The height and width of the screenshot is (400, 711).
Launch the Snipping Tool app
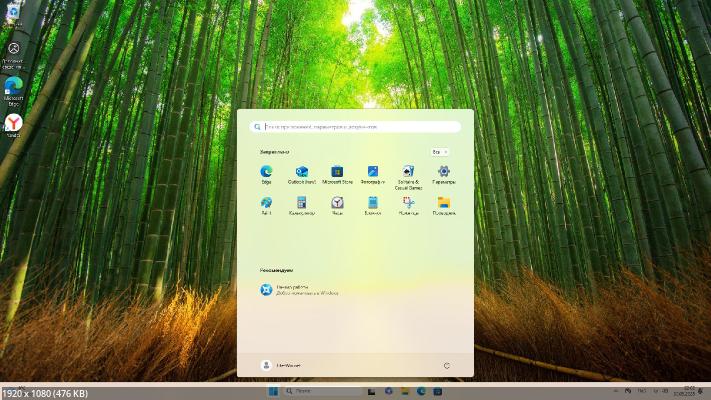(408, 203)
